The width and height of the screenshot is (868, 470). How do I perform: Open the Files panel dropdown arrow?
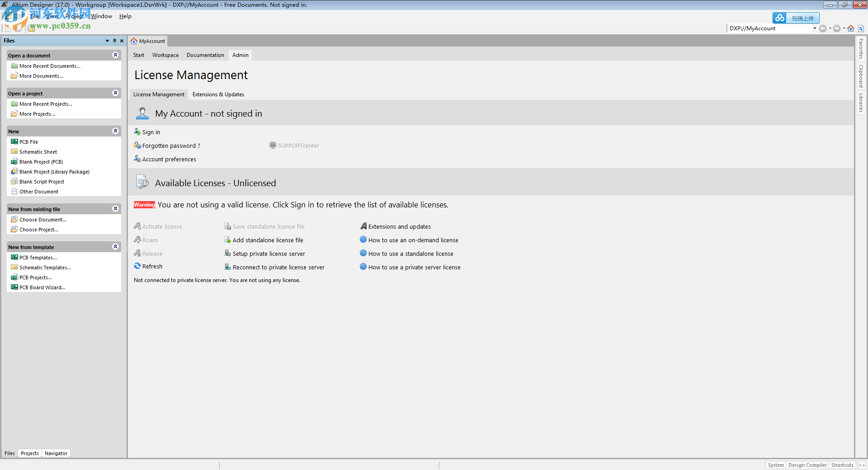coord(107,41)
